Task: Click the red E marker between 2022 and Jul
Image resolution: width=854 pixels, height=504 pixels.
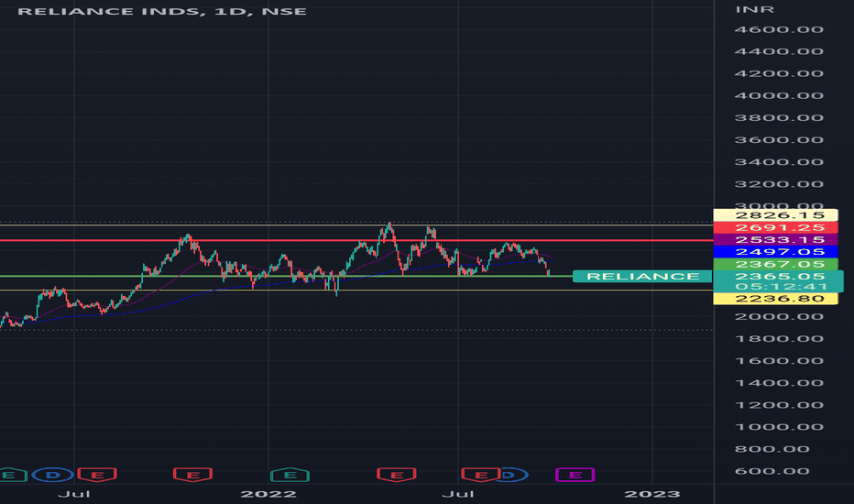Action: 397,475
